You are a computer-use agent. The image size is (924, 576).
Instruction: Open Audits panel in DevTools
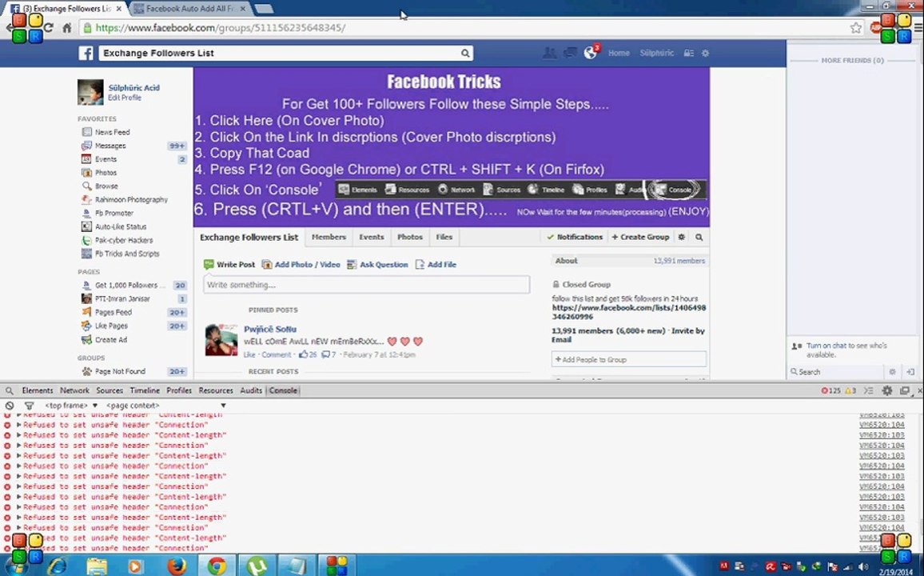(251, 390)
